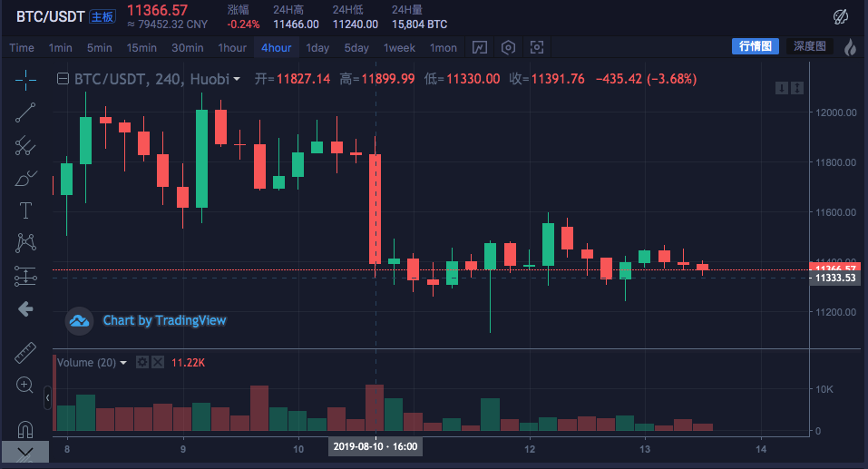Open chart settings hexagon icon
The height and width of the screenshot is (469, 868).
(509, 47)
